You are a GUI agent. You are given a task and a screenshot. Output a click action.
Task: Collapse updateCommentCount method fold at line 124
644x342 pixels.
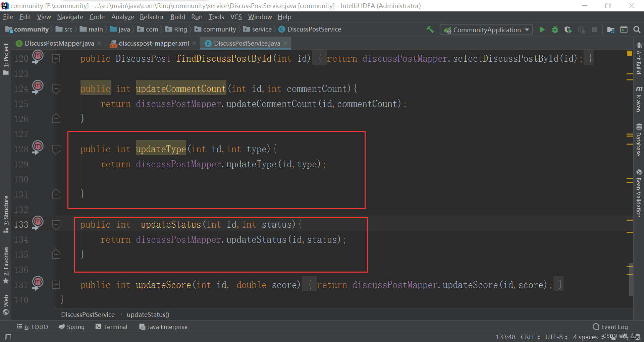click(56, 89)
